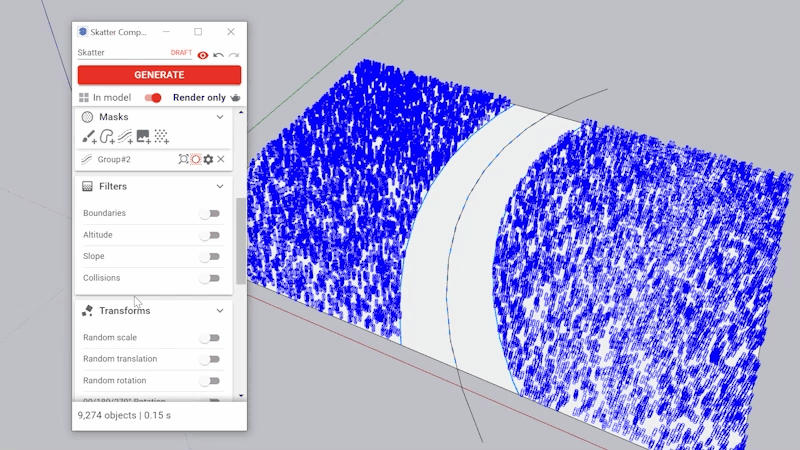Add a noise pattern mask

point(161,137)
